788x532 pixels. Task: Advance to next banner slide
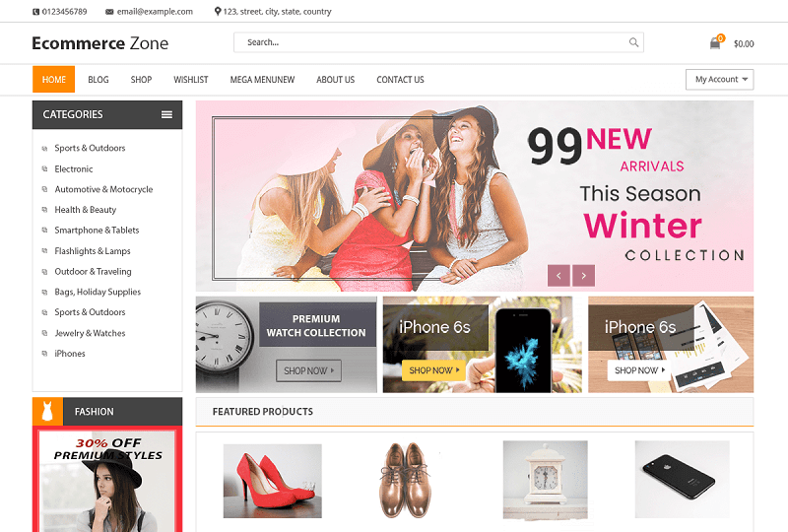point(583,276)
